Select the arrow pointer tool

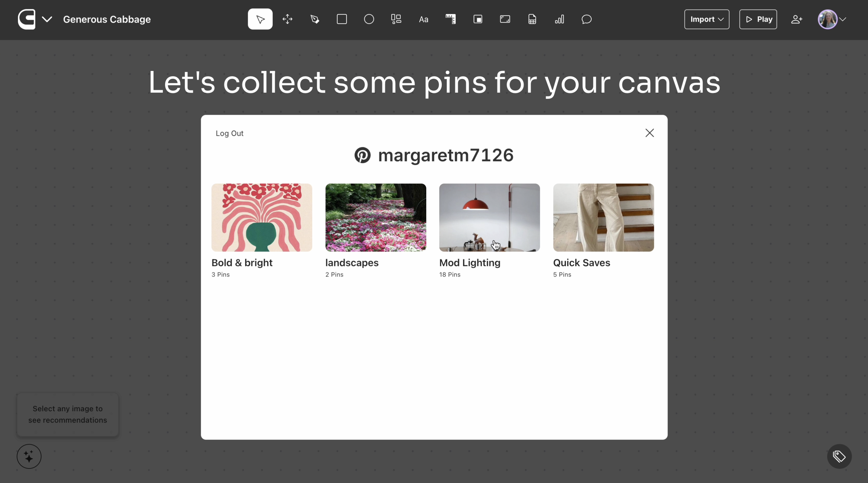(260, 19)
